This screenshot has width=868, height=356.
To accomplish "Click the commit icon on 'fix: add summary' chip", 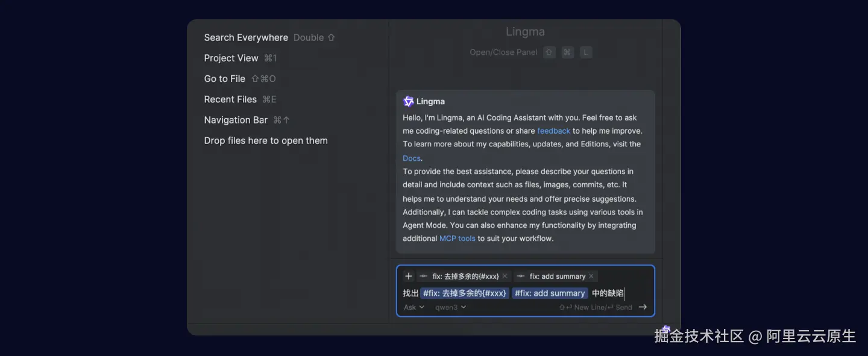I will click(521, 276).
